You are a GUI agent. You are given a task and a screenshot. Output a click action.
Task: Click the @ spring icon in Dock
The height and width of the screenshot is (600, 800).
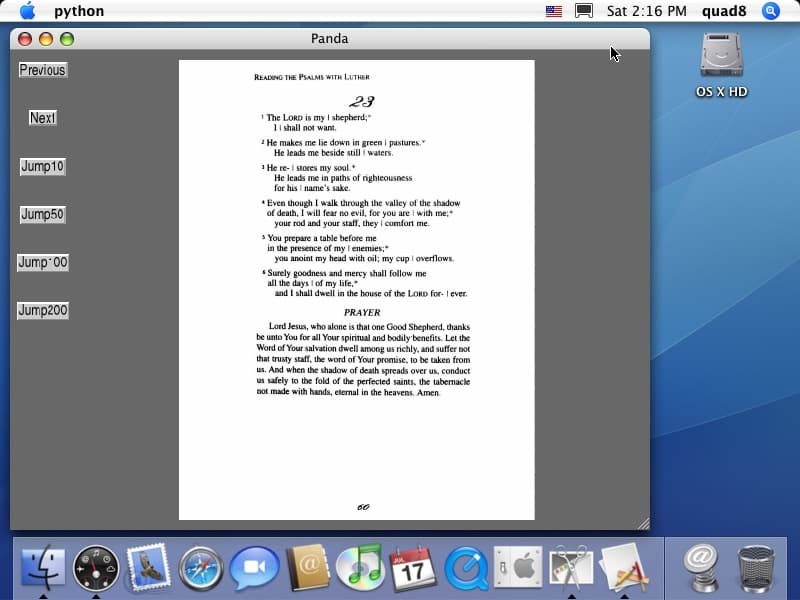click(x=701, y=567)
